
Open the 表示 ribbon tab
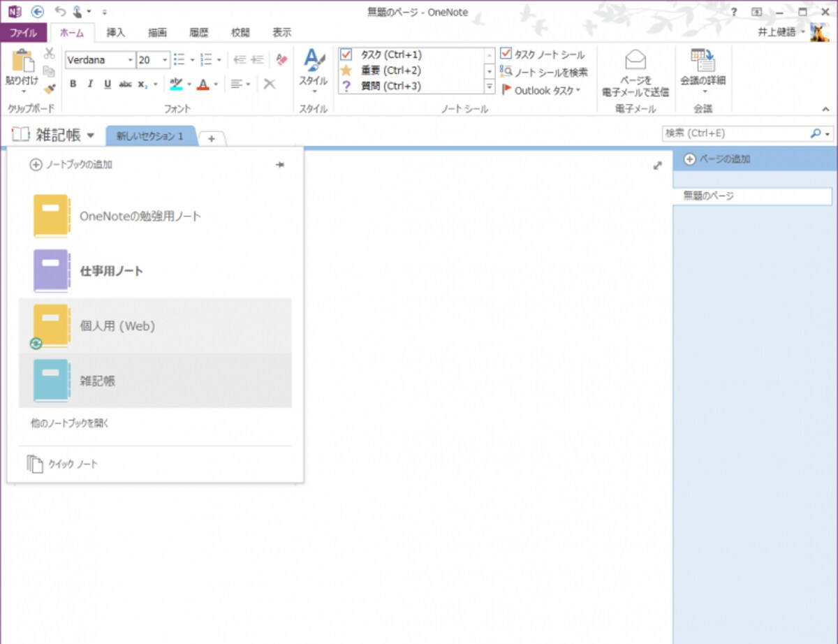point(282,33)
